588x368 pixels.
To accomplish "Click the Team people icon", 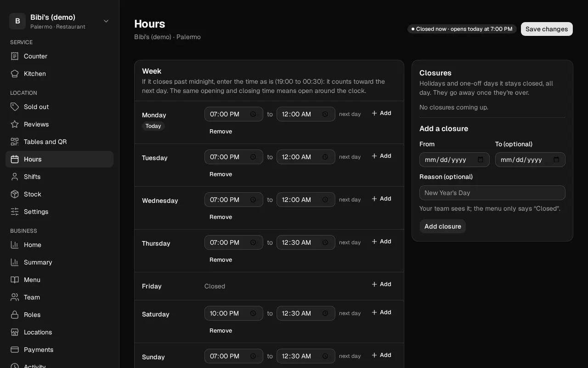I will coord(15,297).
